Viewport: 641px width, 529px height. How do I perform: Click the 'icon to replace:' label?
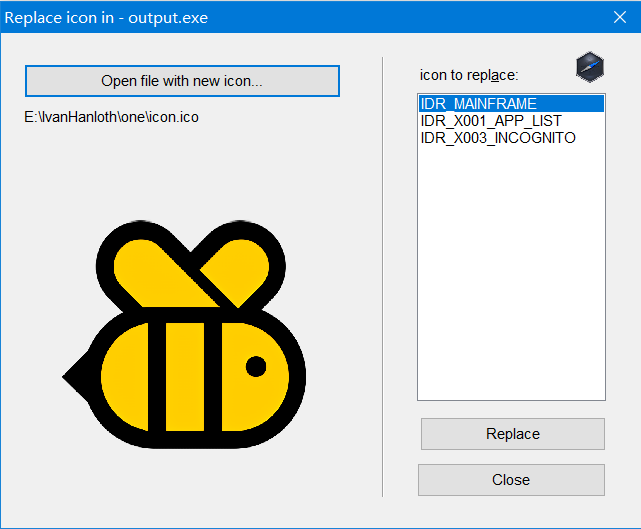pos(469,76)
